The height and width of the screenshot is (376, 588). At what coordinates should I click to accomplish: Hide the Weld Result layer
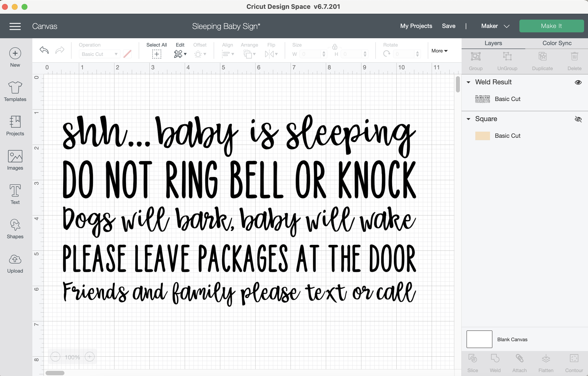578,82
